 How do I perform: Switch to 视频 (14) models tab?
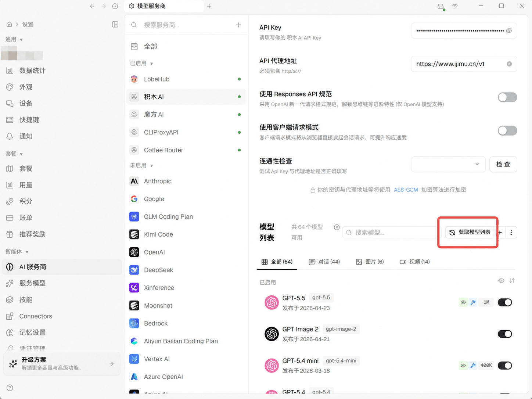[414, 262]
